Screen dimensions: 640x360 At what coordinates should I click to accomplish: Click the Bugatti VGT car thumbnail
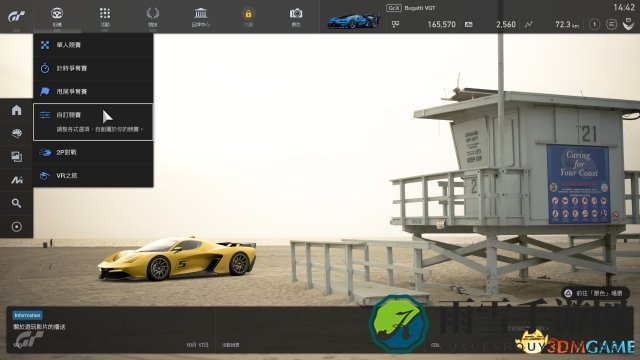353,20
